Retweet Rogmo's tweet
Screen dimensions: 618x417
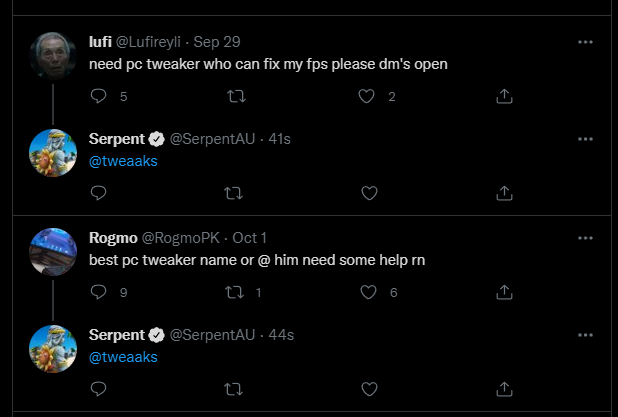234,292
